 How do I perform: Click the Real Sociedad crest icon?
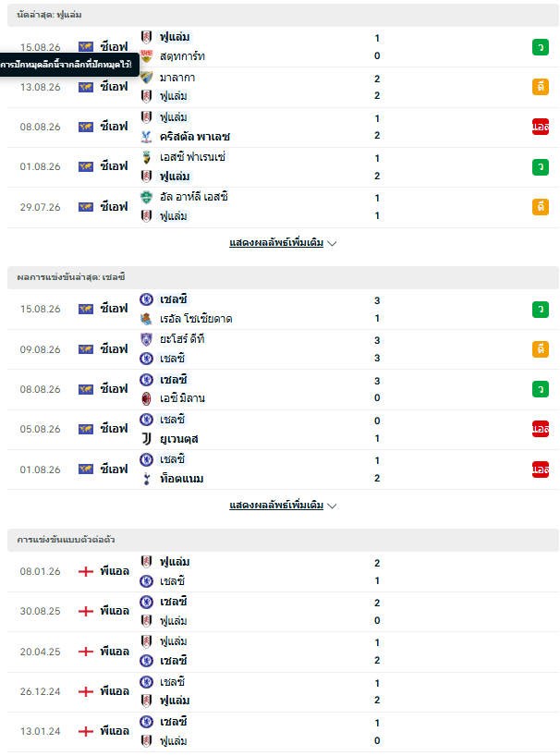pos(147,319)
